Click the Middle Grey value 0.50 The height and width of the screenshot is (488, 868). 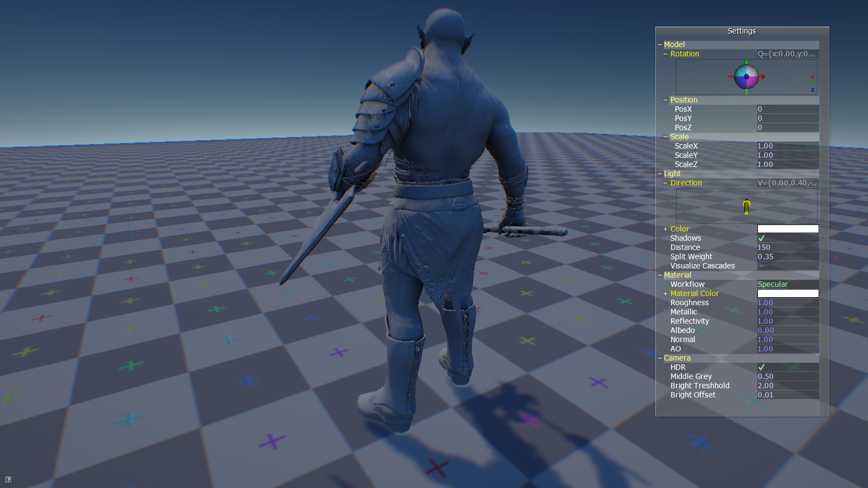[x=788, y=376]
